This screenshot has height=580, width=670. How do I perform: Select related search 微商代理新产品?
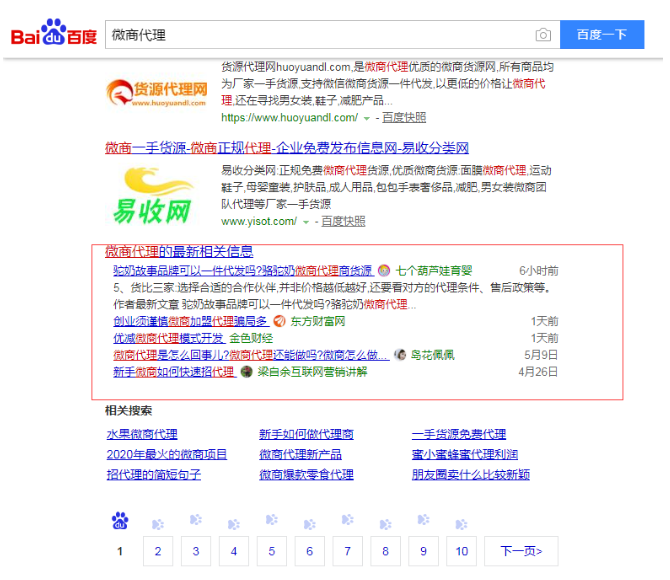click(300, 454)
